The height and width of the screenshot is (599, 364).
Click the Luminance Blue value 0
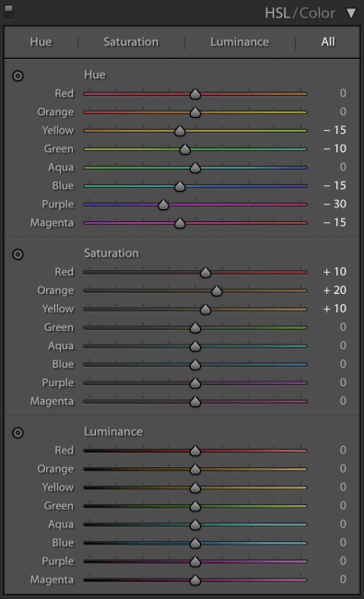click(343, 543)
